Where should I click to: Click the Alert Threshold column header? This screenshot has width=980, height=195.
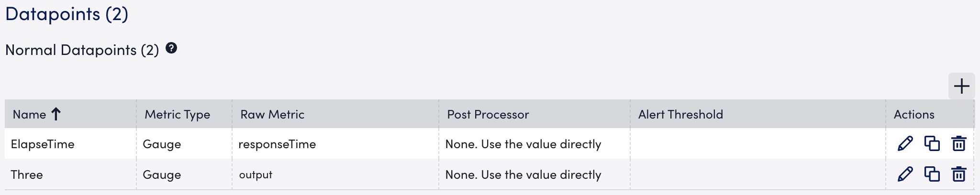click(680, 115)
